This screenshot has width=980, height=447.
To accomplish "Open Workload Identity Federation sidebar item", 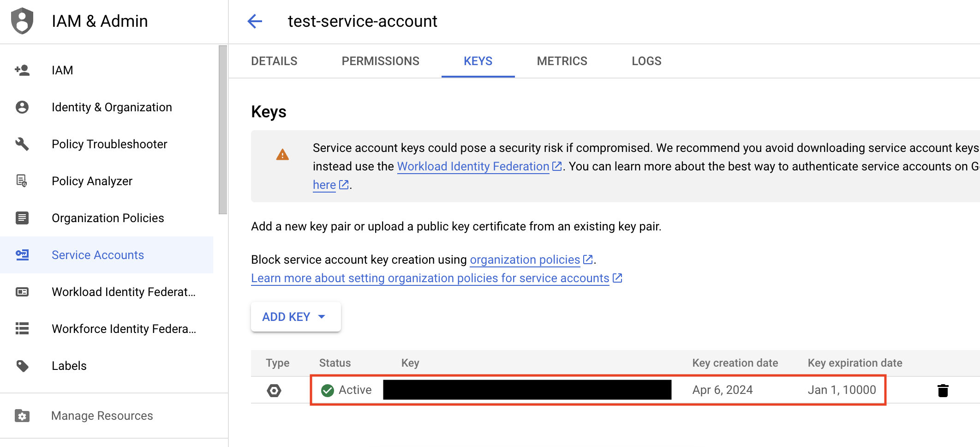I will pos(107,292).
